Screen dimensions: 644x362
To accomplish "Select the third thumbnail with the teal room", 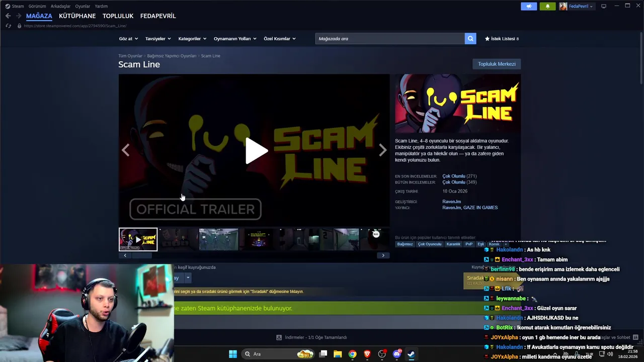I will click(218, 239).
